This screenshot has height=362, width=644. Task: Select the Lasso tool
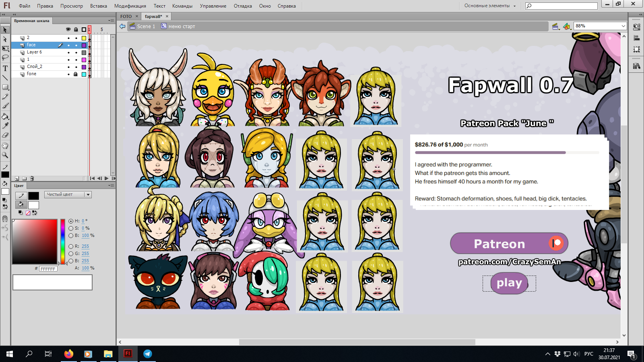tap(5, 58)
